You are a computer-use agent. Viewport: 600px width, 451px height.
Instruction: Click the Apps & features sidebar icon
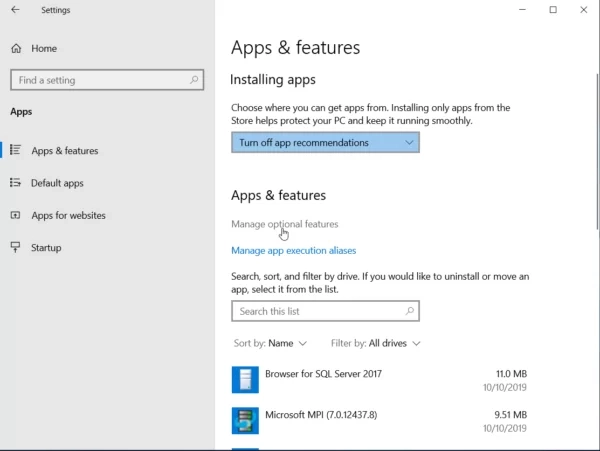[x=16, y=151]
